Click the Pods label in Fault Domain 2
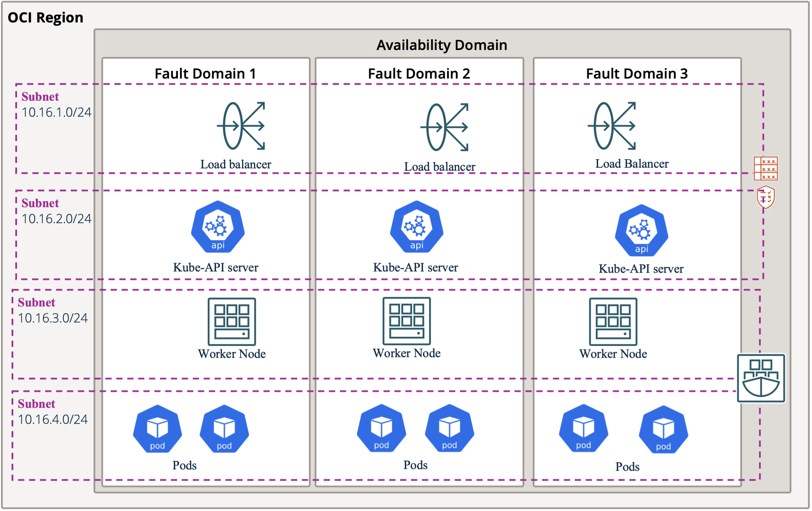 [415, 465]
